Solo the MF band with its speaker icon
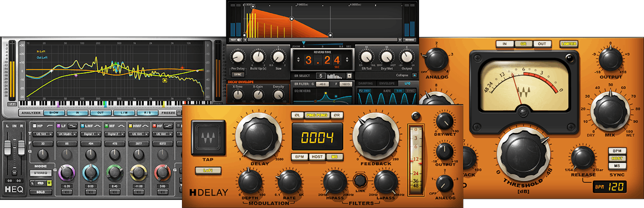Screen dimensions: 644x208 tap(114, 192)
